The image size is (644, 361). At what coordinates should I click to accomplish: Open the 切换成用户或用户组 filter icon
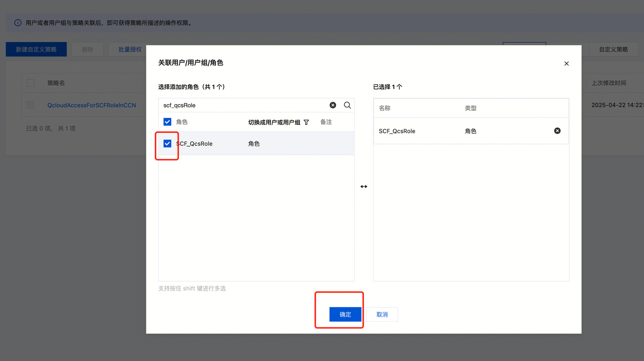pos(306,122)
